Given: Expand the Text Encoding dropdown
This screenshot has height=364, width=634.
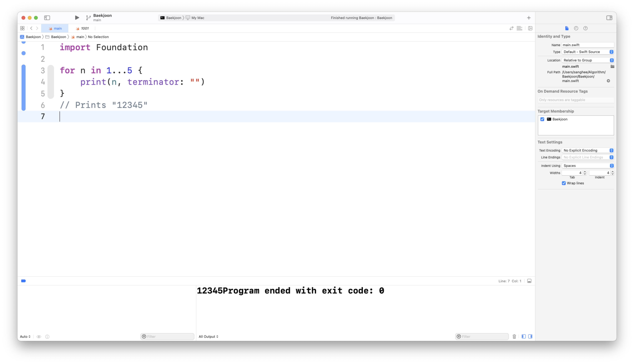Looking at the screenshot, I should (x=588, y=150).
